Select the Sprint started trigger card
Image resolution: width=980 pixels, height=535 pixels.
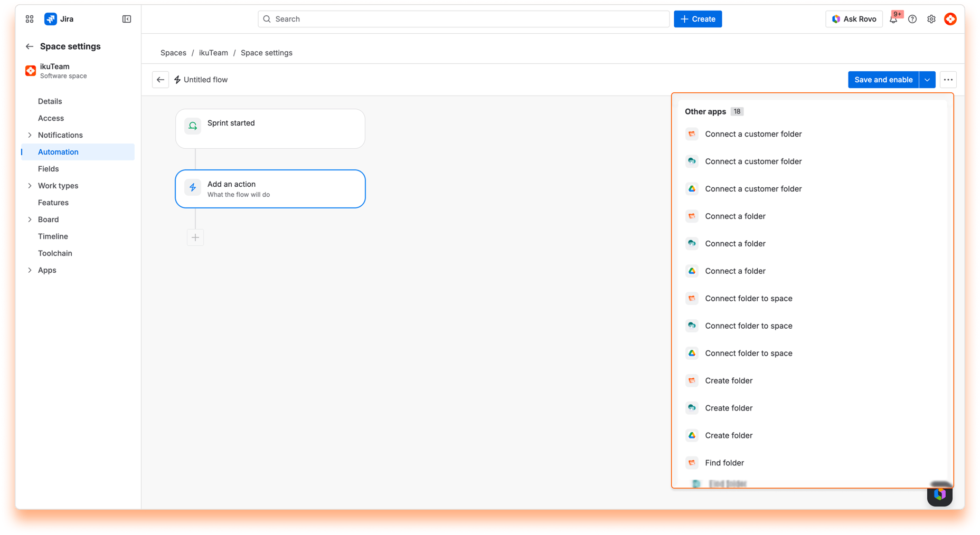(x=270, y=129)
